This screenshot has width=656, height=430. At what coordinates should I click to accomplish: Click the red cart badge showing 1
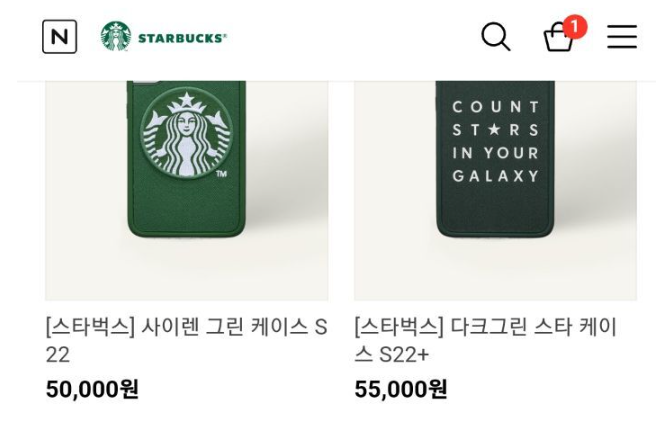[x=574, y=27]
